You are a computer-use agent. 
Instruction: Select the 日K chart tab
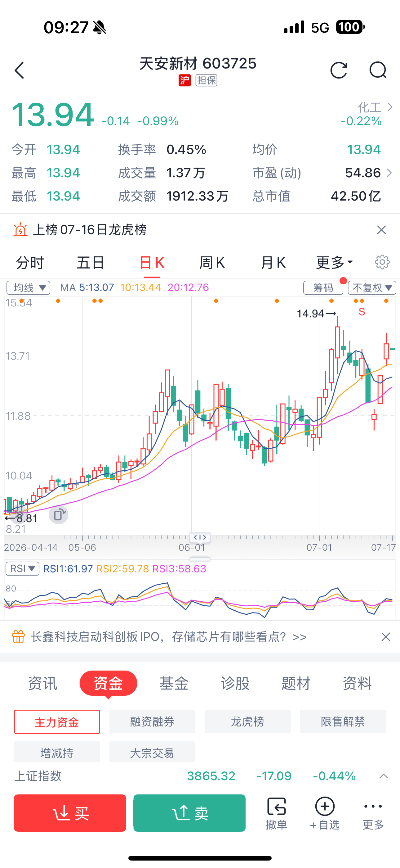click(x=152, y=263)
